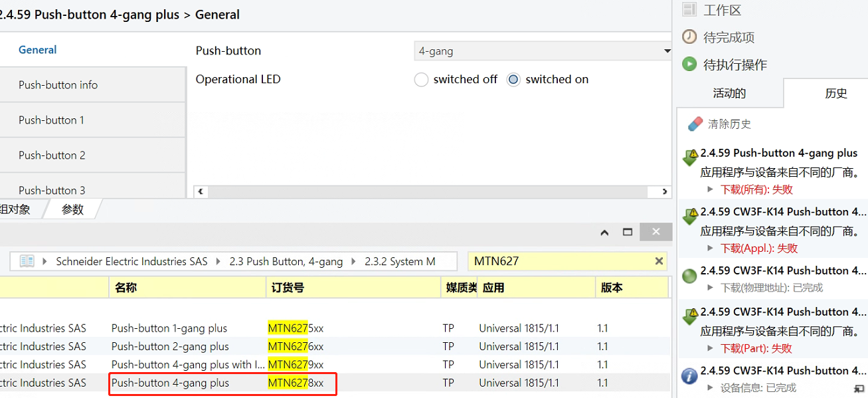Select Operational LED switched on
Screen dimensions: 868x398
pos(513,80)
